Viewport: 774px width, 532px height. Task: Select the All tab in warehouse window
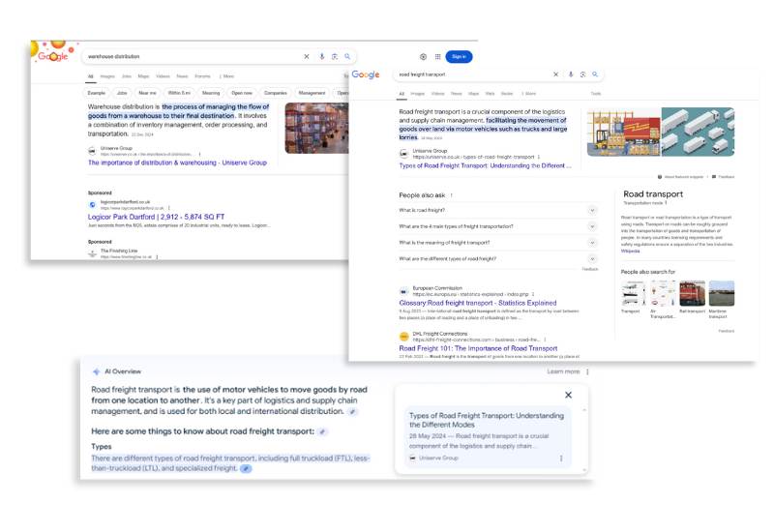coord(90,76)
